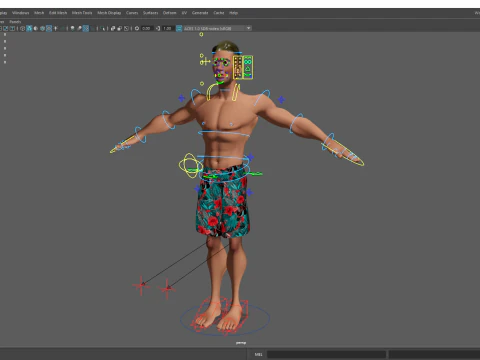Open the Curves menu
The width and height of the screenshot is (480, 360).
[x=132, y=13]
